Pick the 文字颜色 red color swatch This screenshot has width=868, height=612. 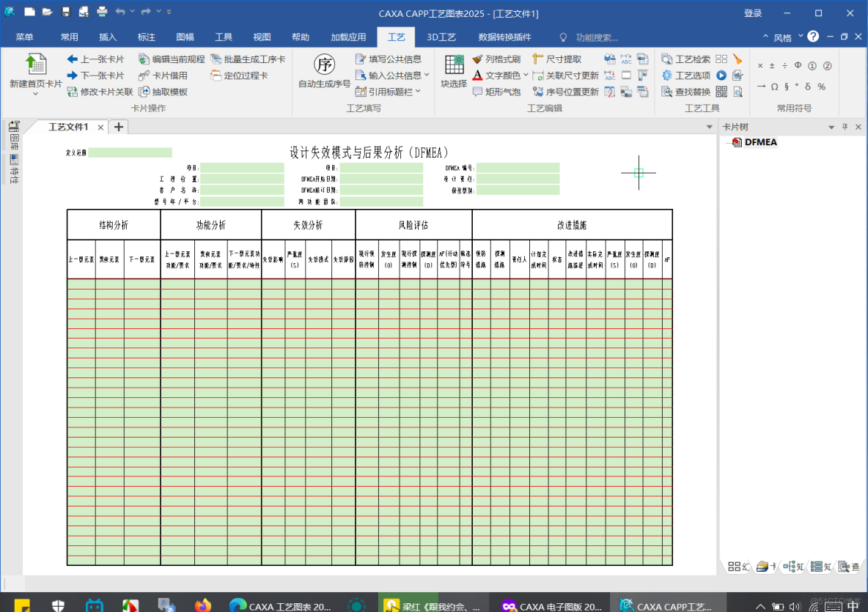477,78
